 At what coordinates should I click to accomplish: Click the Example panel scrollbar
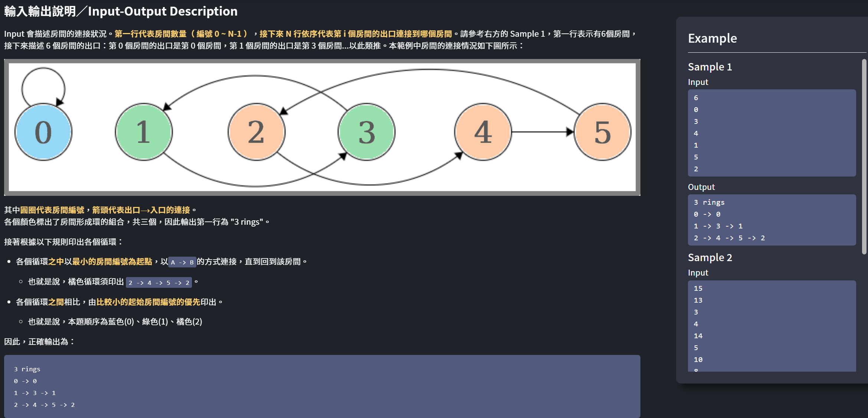(864, 157)
